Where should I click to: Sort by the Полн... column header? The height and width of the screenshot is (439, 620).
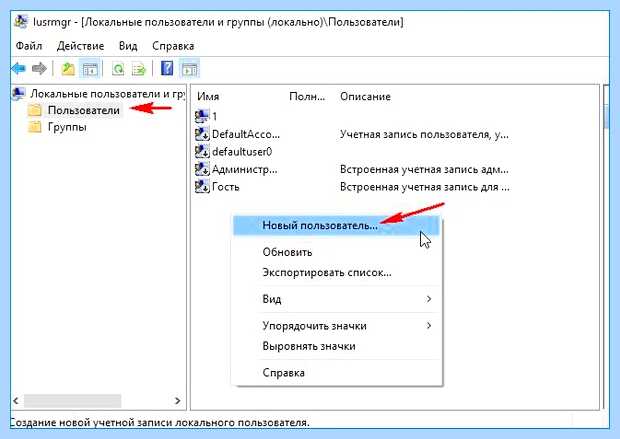coord(307,97)
